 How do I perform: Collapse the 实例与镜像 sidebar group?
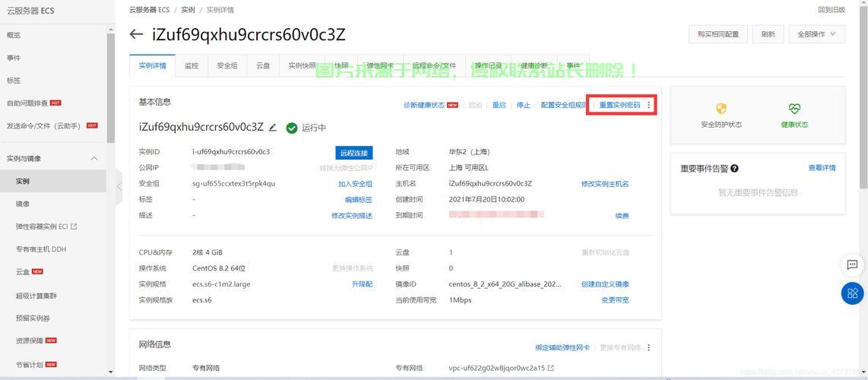(x=94, y=158)
